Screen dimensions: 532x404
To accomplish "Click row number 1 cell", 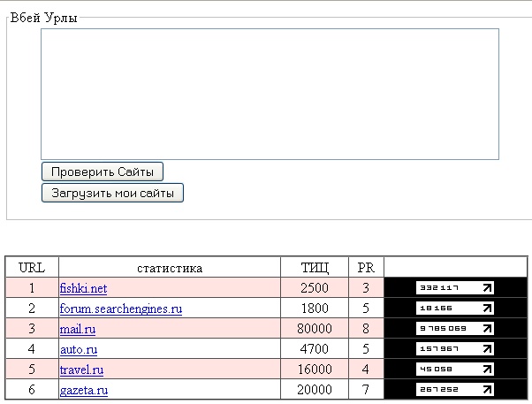I will pyautogui.click(x=32, y=288).
